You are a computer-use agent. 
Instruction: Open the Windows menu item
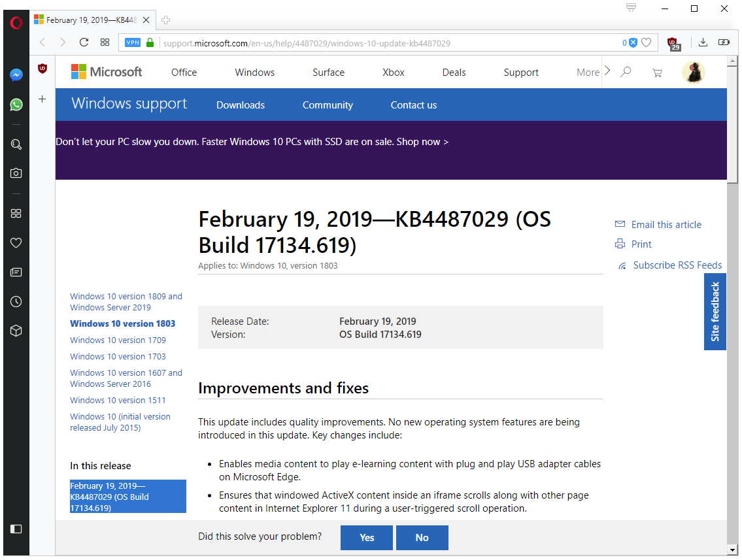click(x=254, y=73)
